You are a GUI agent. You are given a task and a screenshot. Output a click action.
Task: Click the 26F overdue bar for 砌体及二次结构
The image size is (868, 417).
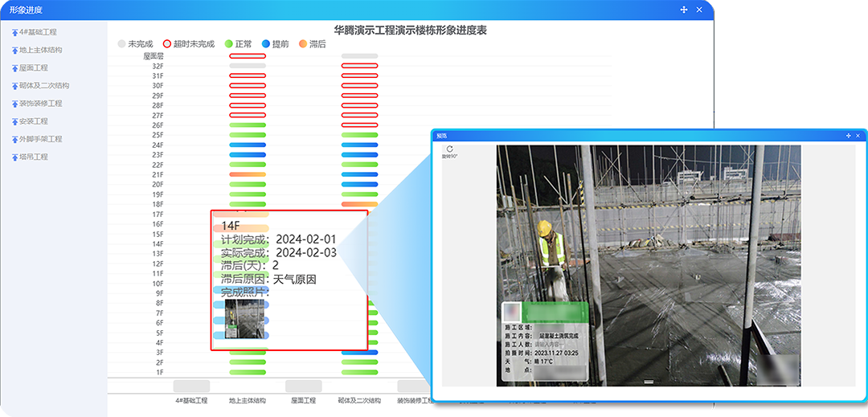359,125
